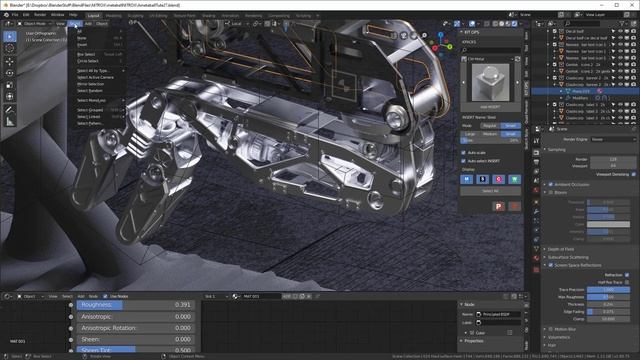Open the File menu

[15, 15]
